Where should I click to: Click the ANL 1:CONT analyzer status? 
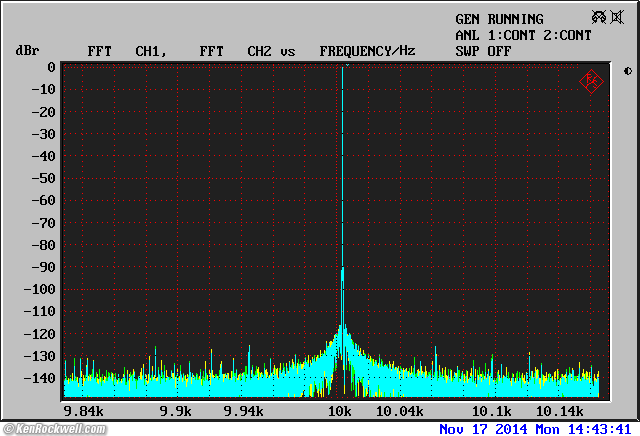tap(494, 35)
